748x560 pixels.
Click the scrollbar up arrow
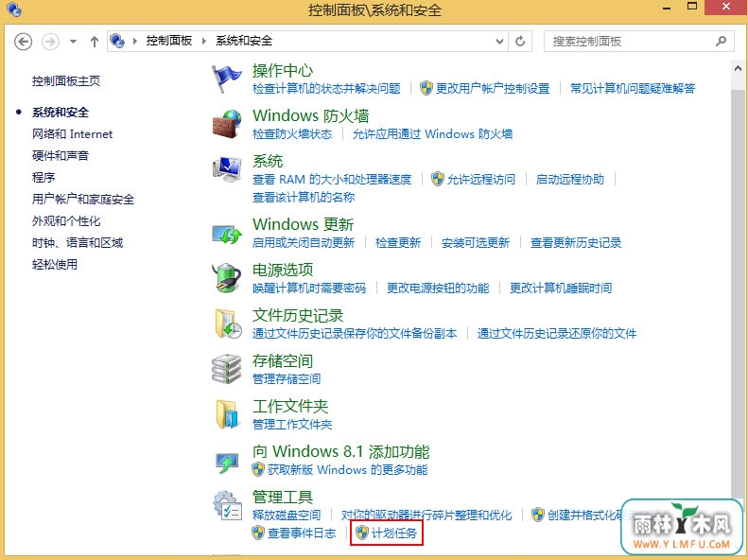tap(738, 69)
